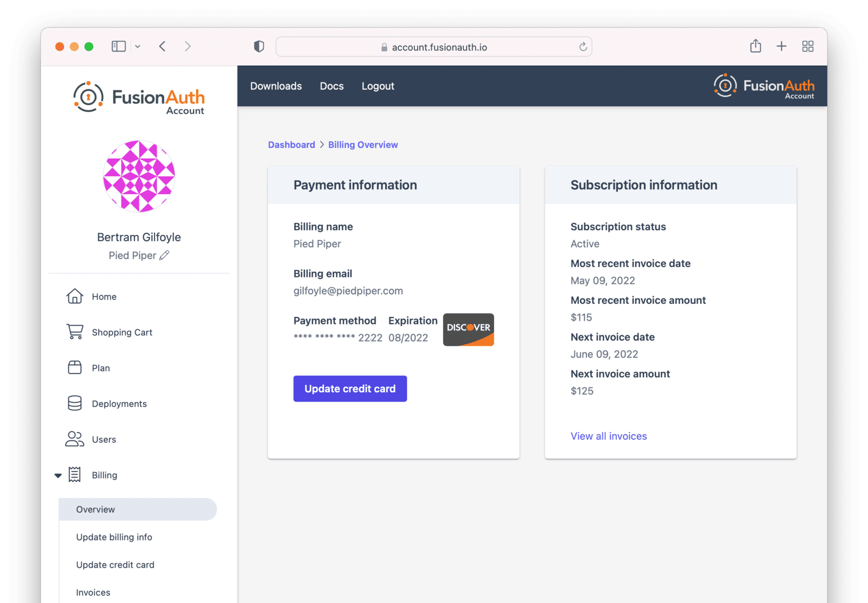Toggle the browser sidebar icon
This screenshot has height=603, width=868.
[x=118, y=47]
